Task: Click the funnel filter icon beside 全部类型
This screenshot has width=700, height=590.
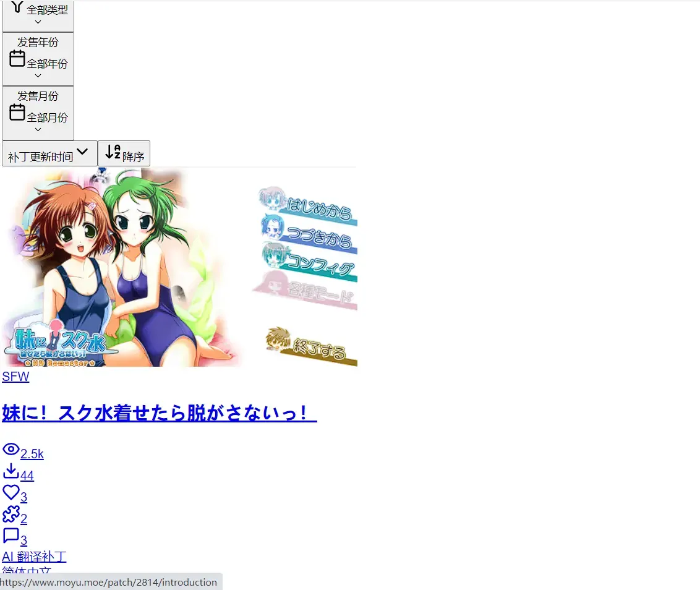Action: [17, 7]
